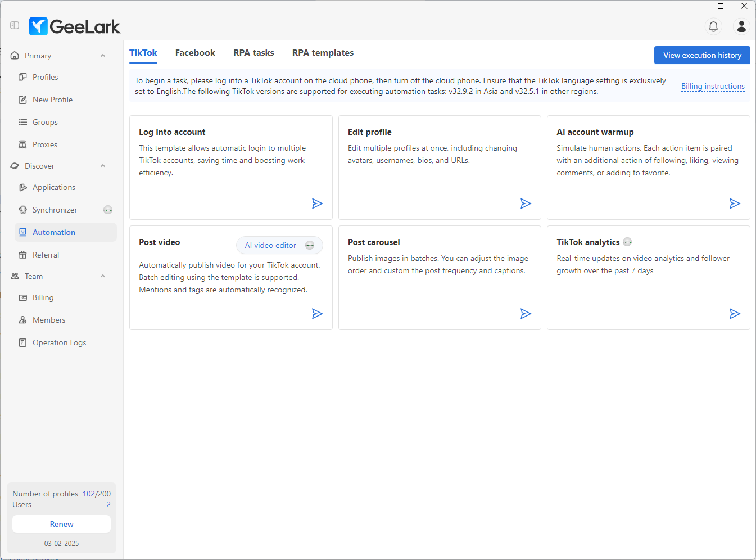
Task: Collapse the Discover section chevron
Action: click(x=103, y=166)
